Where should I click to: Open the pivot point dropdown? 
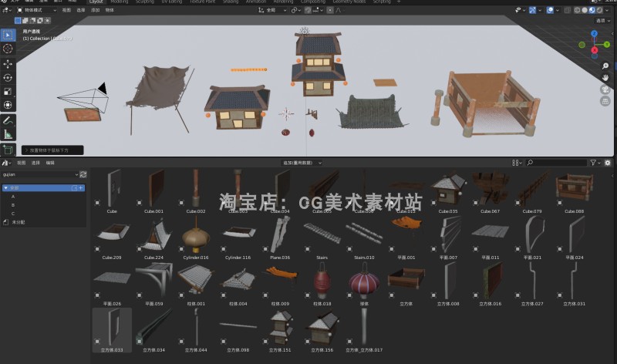pyautogui.click(x=296, y=10)
